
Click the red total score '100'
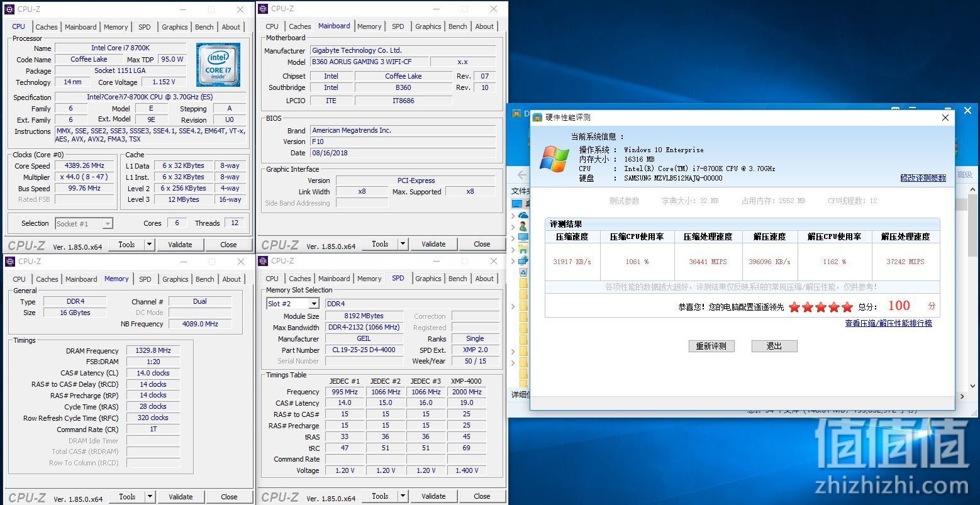(x=899, y=306)
